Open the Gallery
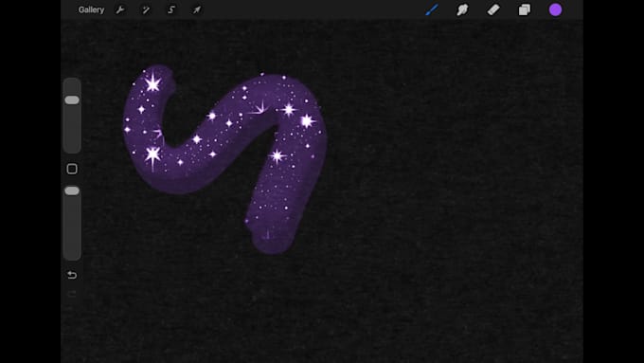 (x=91, y=9)
